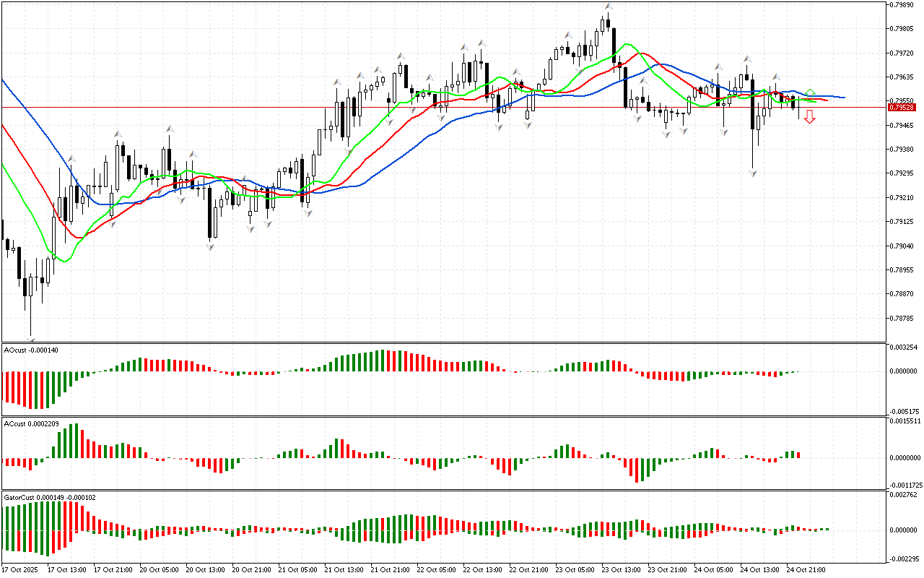Click the "24 Oct 21:00" time axis label
The height and width of the screenshot is (578, 924).
click(806, 569)
